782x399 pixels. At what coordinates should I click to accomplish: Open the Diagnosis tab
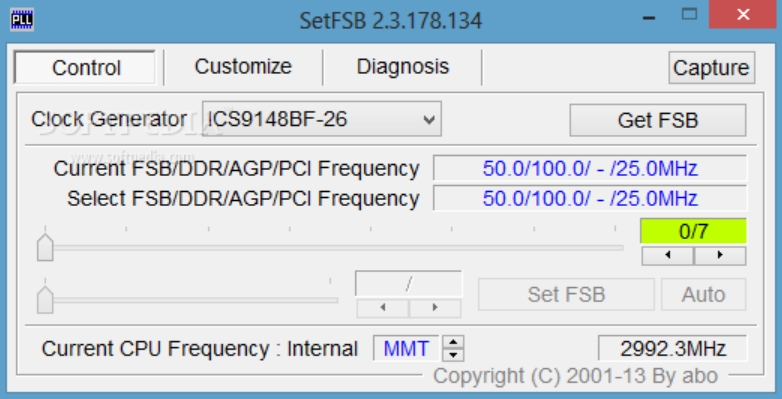click(402, 66)
